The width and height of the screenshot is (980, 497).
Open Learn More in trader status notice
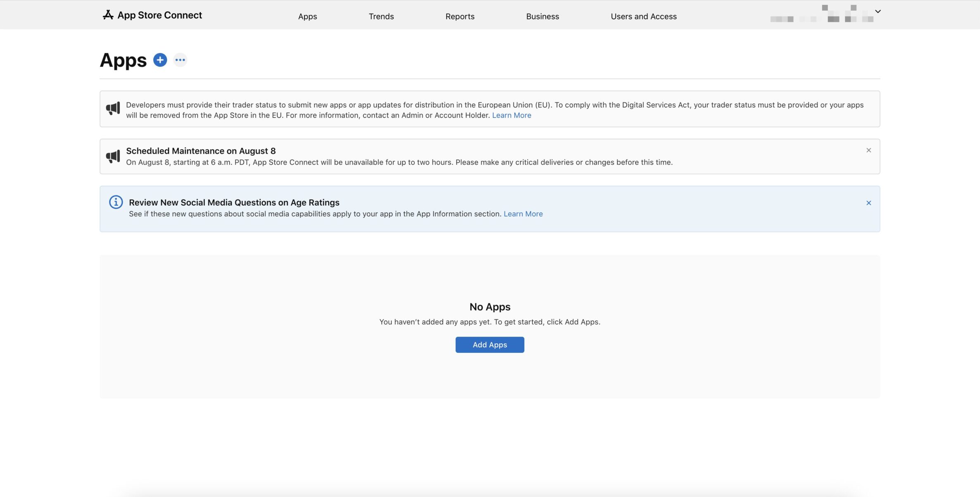511,115
